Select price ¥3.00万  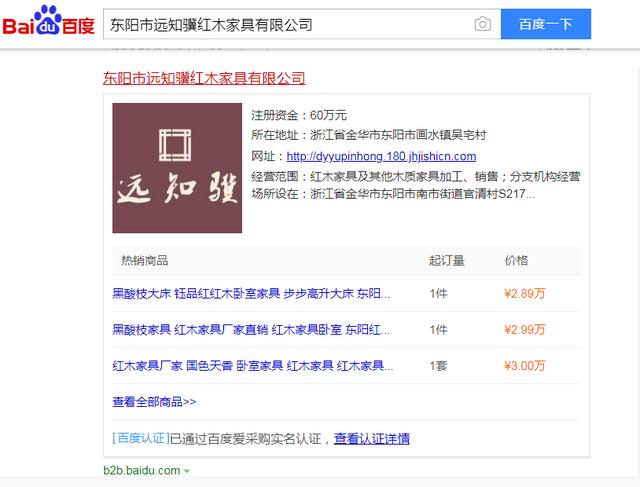point(524,365)
